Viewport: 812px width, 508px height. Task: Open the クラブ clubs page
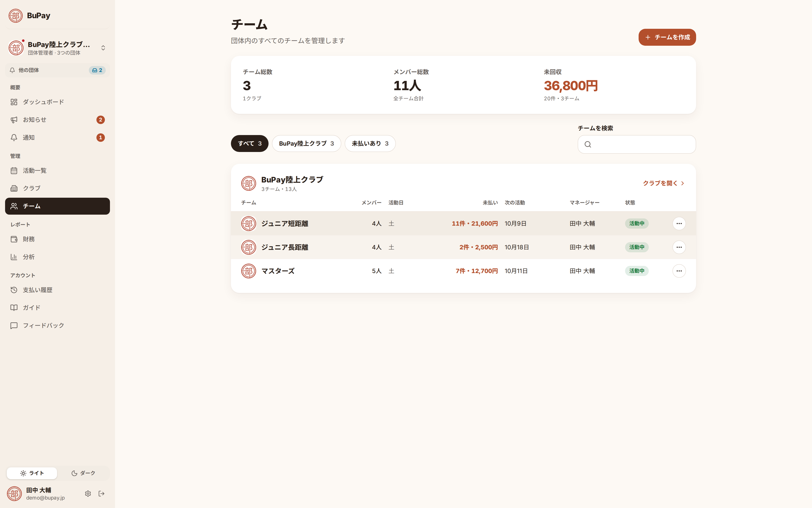coord(57,188)
